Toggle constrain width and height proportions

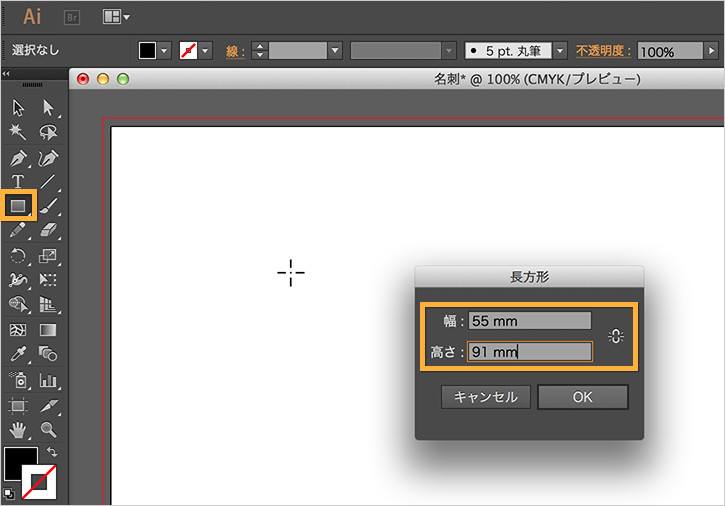point(616,336)
